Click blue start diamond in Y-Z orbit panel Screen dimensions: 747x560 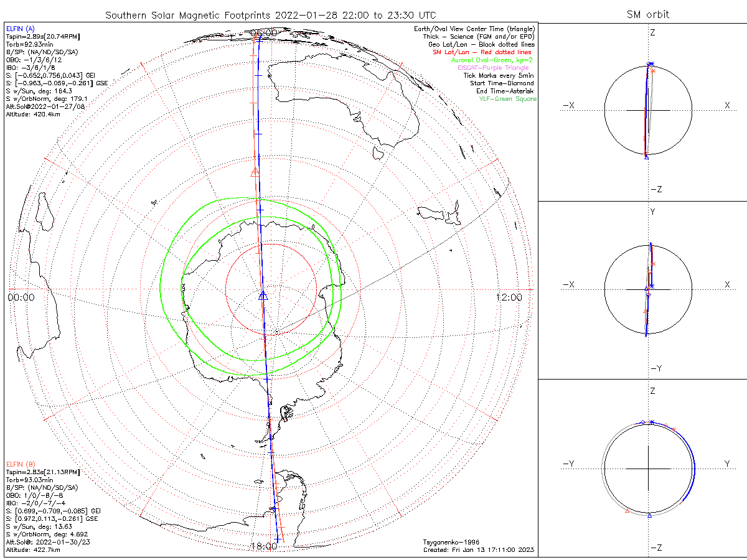pyautogui.click(x=642, y=423)
